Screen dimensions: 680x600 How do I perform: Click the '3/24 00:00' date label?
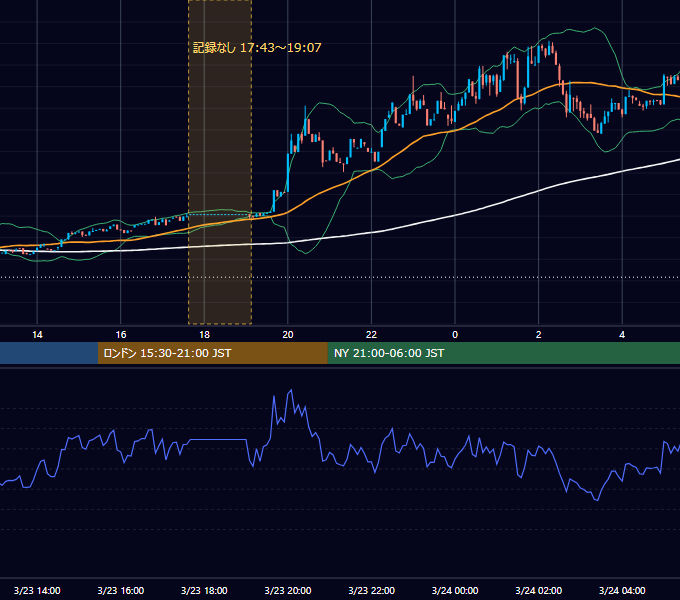[x=455, y=590]
